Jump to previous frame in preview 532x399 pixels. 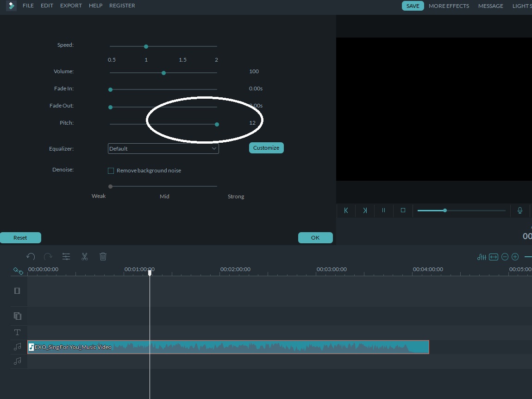(346, 210)
